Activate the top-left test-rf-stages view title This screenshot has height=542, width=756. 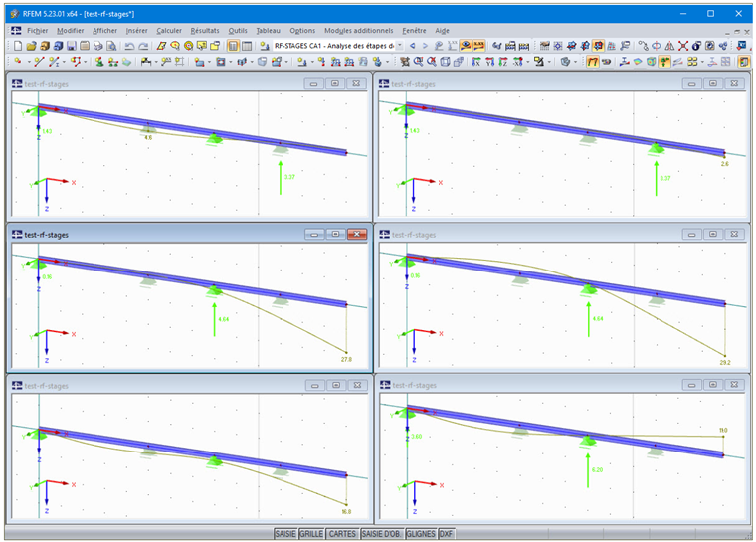click(47, 84)
